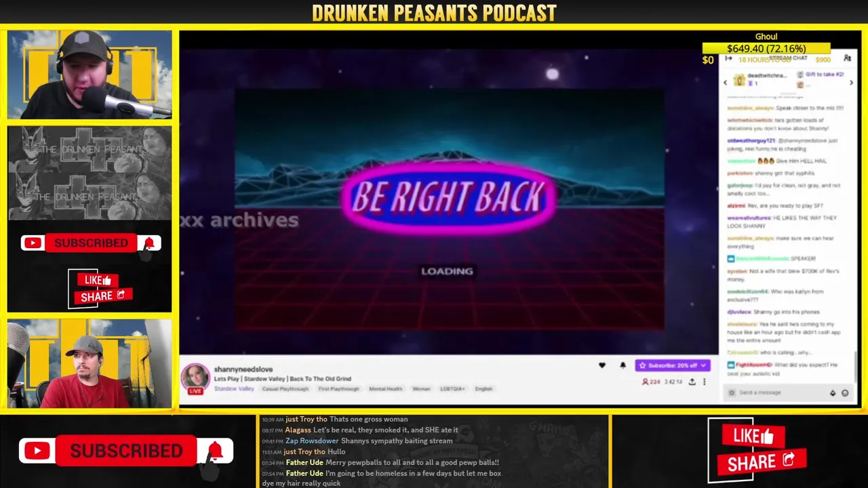
Task: Click the LOADING text on stream
Action: click(448, 271)
